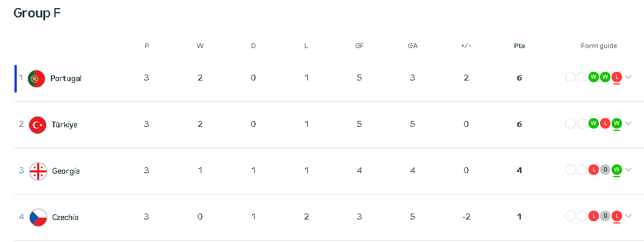Click the Pts column header
The image size is (644, 242).
tap(519, 46)
